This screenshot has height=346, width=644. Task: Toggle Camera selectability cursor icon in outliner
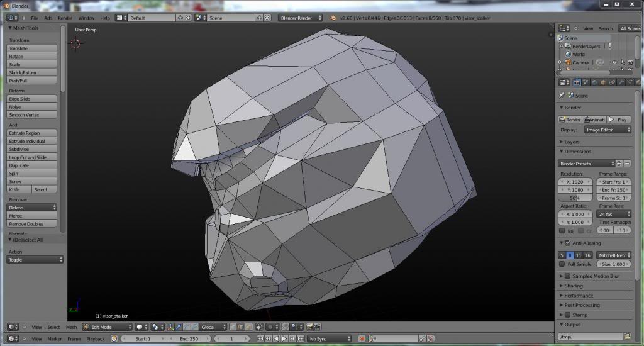click(623, 62)
